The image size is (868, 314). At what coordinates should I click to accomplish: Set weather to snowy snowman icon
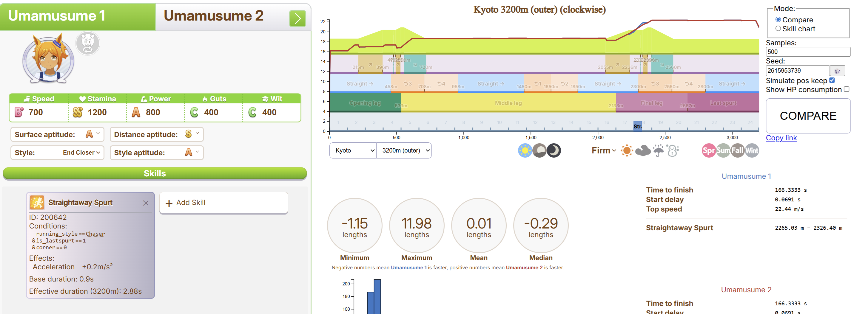point(673,150)
